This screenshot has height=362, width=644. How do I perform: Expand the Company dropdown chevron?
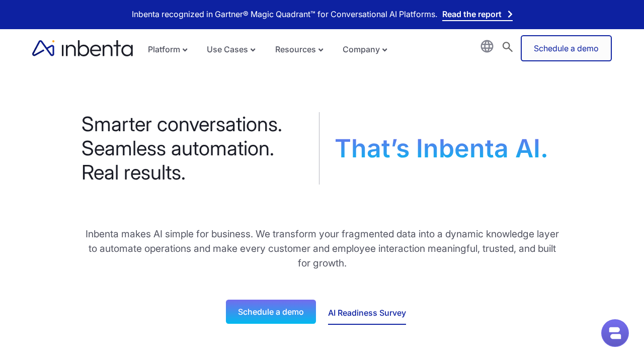[x=385, y=50]
